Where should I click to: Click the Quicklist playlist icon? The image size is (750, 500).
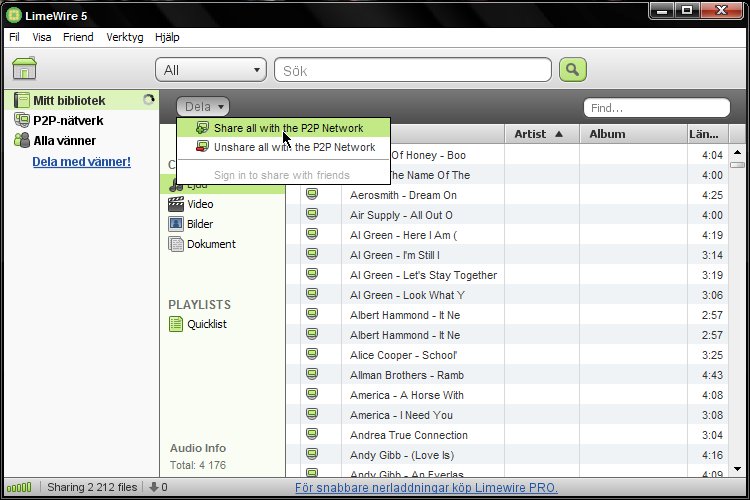(x=176, y=324)
